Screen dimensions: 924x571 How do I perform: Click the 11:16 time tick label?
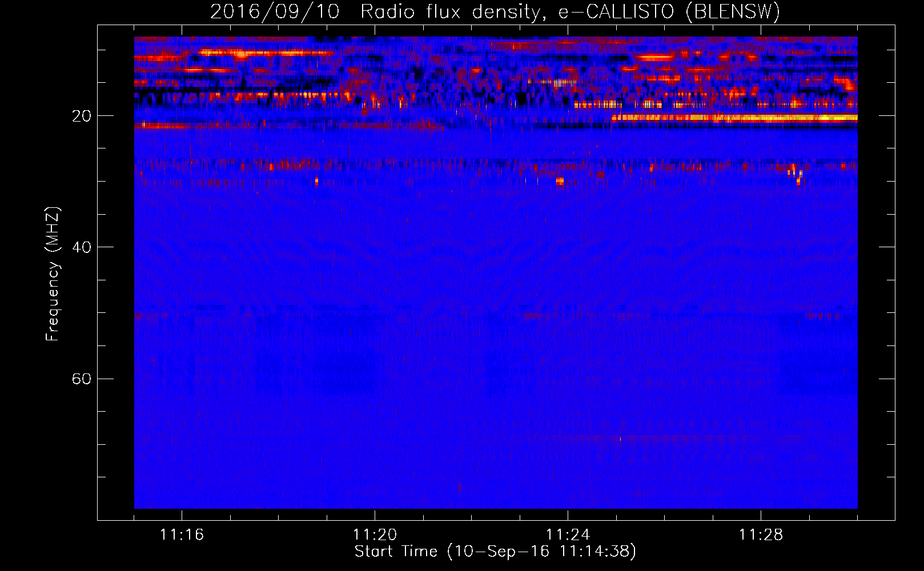point(182,535)
